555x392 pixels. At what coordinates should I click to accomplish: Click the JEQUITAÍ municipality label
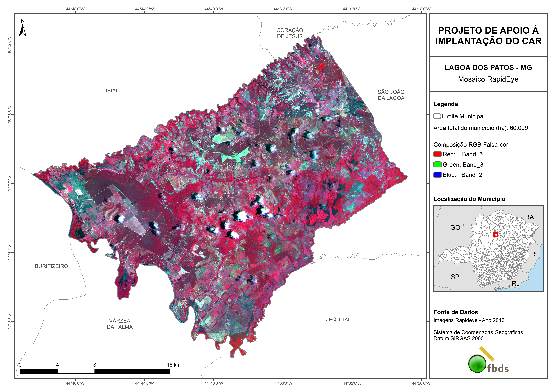(x=338, y=320)
